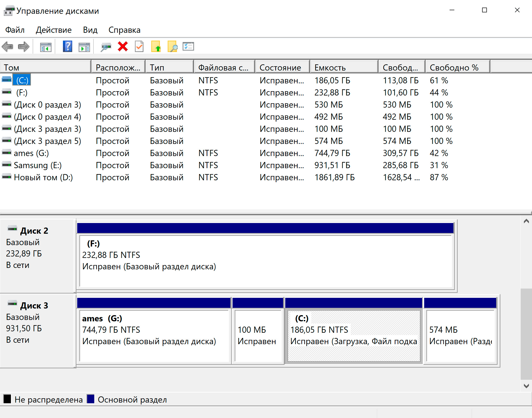Click the scroll down arrow in disk pane
The height and width of the screenshot is (418, 532).
click(x=526, y=386)
